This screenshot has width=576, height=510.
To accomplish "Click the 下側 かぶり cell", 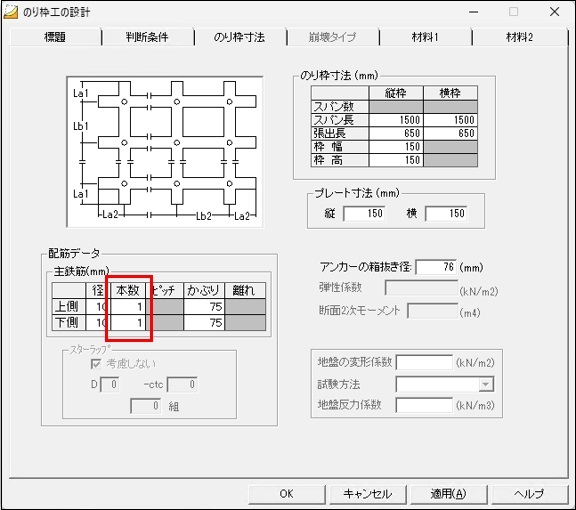I will coord(204,323).
